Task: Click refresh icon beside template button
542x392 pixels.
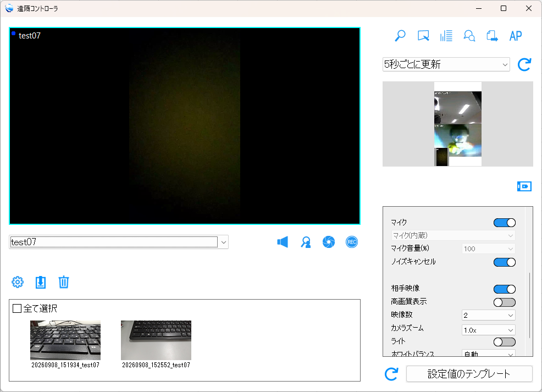Action: (x=391, y=374)
